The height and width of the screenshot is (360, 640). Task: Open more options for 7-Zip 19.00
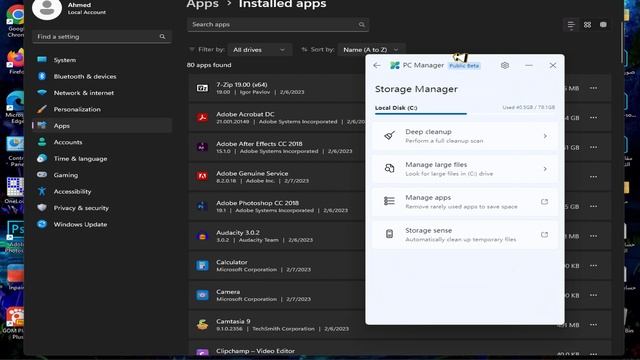(x=593, y=88)
